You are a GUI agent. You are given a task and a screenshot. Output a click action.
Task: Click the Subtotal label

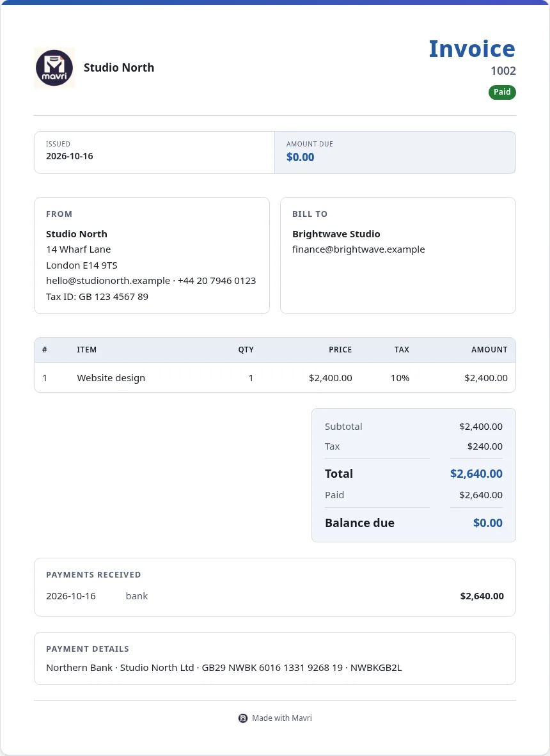(x=343, y=426)
